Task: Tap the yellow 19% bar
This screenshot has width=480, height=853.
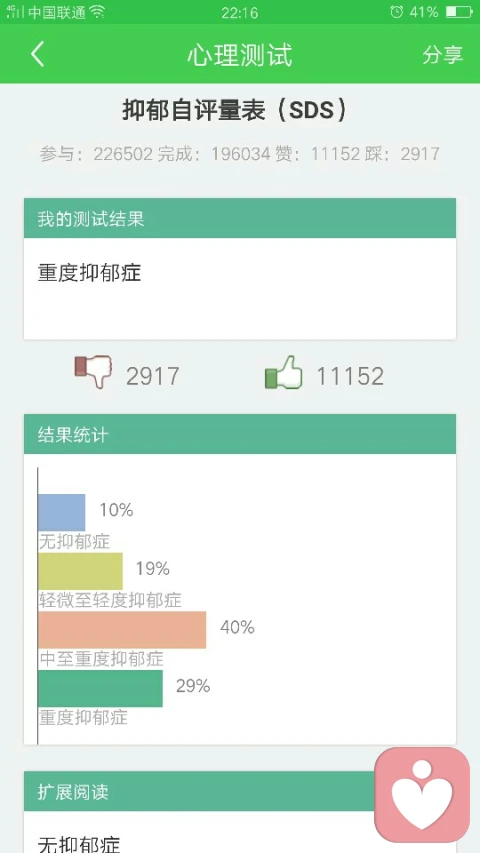Action: (81, 571)
